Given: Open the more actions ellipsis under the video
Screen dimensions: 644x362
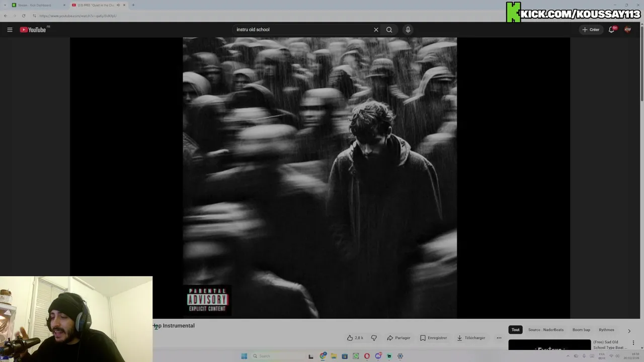Looking at the screenshot, I should 499,338.
